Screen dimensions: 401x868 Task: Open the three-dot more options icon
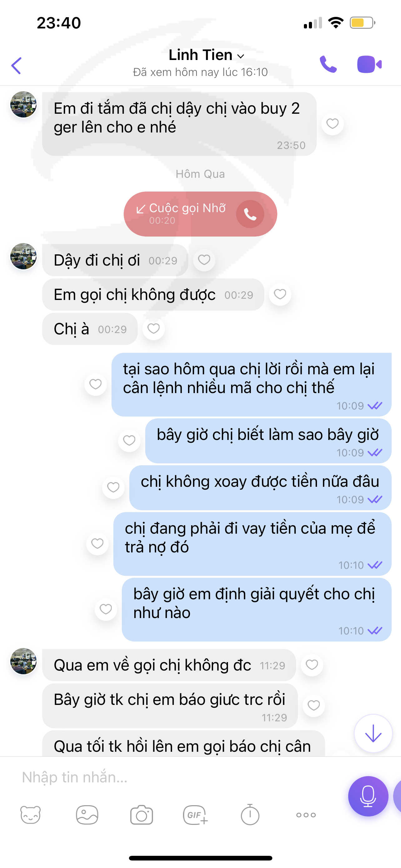(x=306, y=815)
